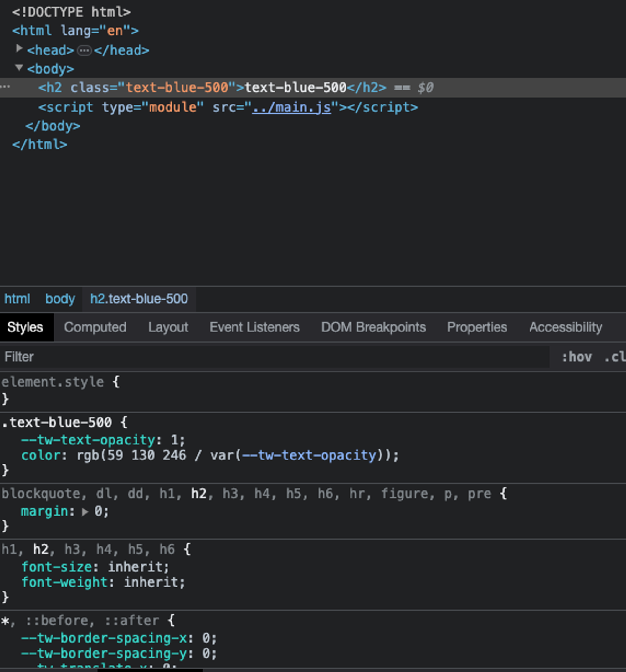This screenshot has width=626, height=672.
Task: Edit the --tw-text-opacity value 1
Action: (174, 440)
